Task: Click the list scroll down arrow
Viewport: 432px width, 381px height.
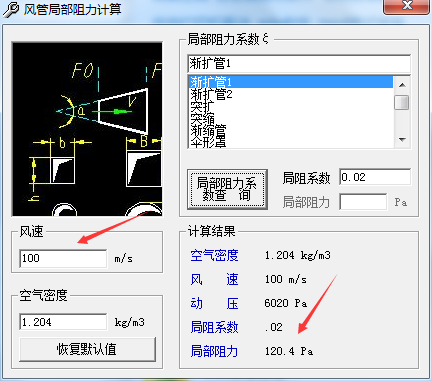Action: (402, 140)
